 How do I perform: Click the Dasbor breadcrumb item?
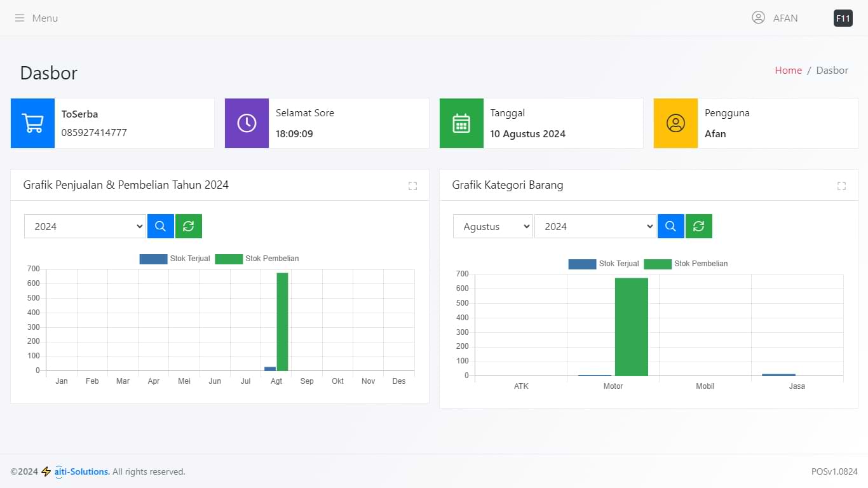click(832, 71)
